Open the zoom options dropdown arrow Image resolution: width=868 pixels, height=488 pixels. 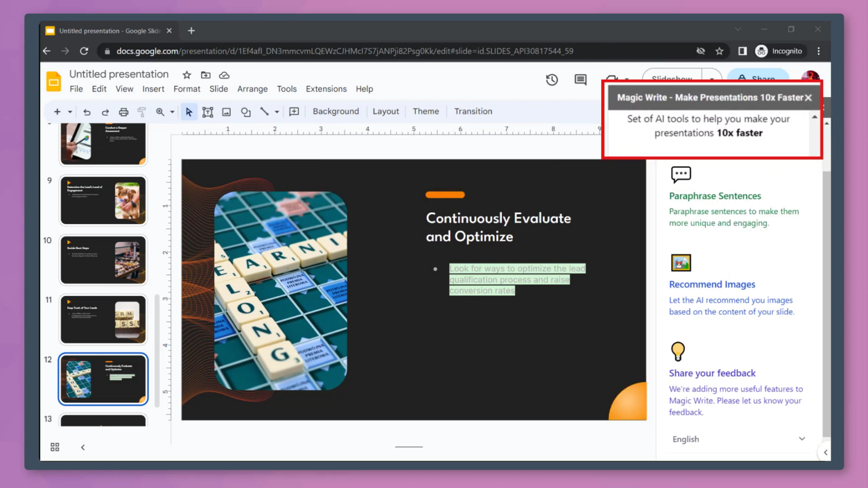tap(172, 111)
